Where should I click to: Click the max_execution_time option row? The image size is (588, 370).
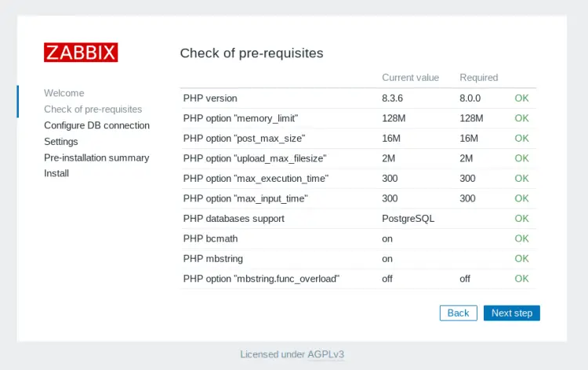click(358, 179)
